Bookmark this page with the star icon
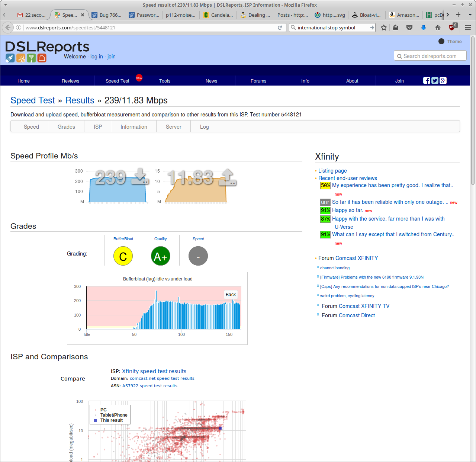This screenshot has width=476, height=462. [x=384, y=28]
